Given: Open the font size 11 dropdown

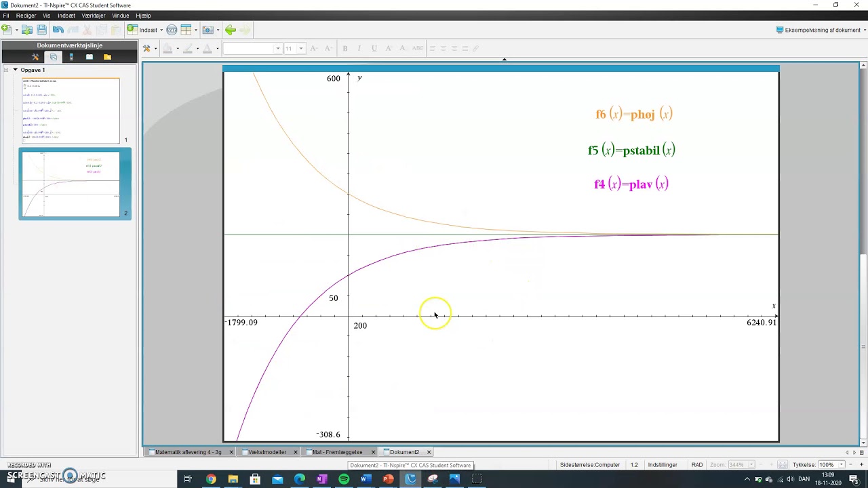Looking at the screenshot, I should click(300, 48).
